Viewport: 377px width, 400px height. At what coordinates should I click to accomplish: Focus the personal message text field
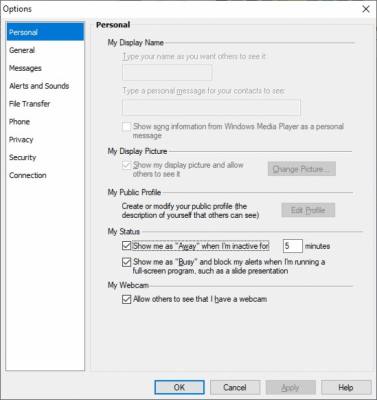pos(211,107)
